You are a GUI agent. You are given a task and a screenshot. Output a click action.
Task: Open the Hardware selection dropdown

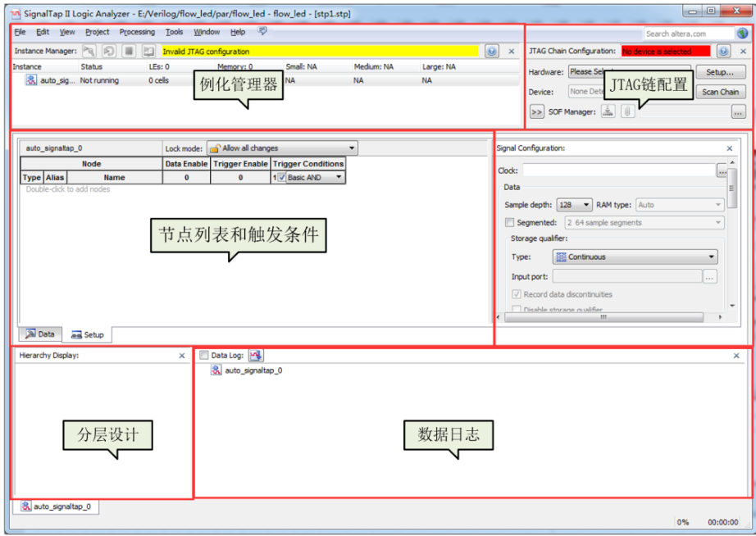coord(630,71)
